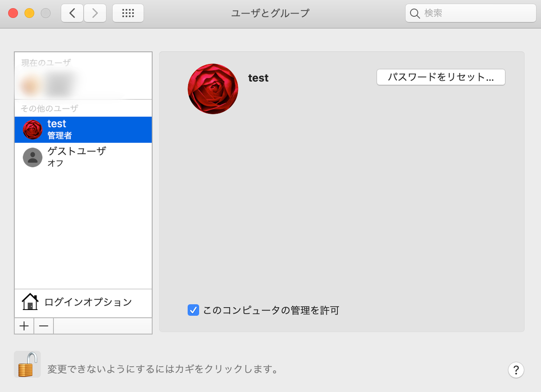Viewport: 541px width, 392px height.
Task: Show all preferences via grid icon
Action: [128, 13]
